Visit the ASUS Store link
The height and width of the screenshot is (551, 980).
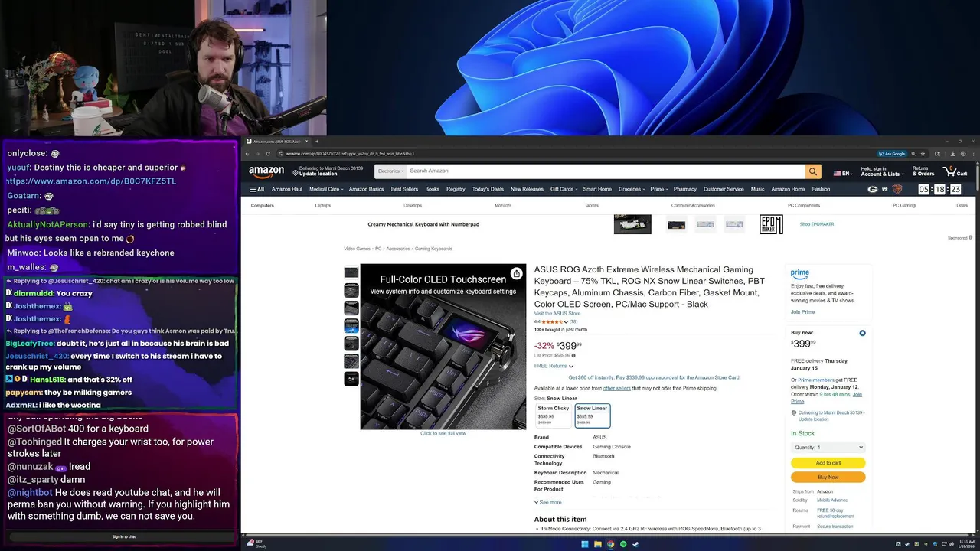557,314
